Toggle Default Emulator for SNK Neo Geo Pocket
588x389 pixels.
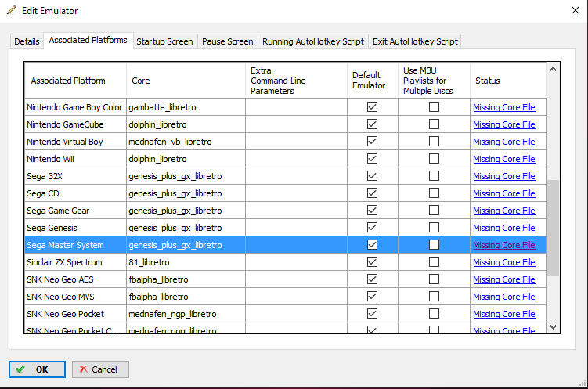(373, 314)
